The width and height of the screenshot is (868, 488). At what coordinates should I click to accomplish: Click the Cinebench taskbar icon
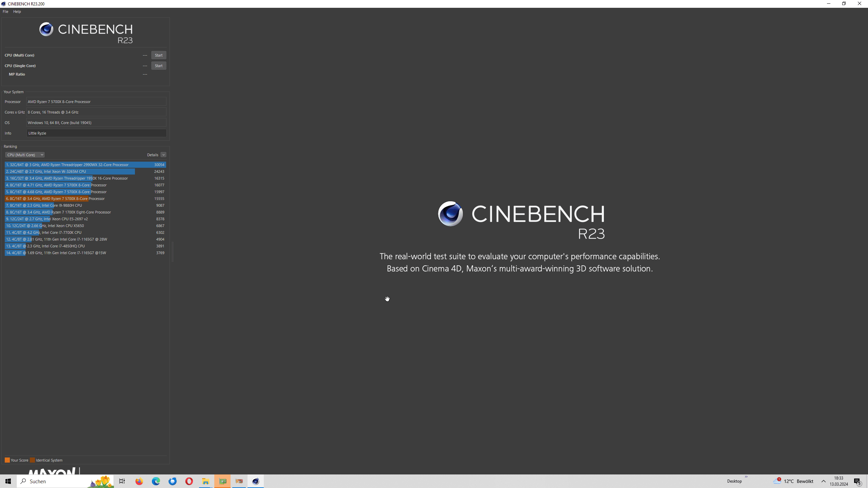point(256,481)
